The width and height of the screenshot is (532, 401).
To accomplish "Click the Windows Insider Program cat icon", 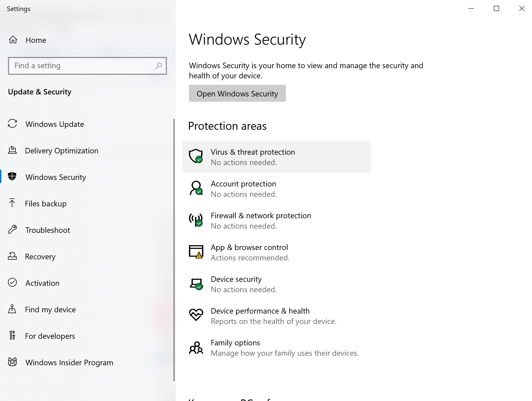I will click(x=12, y=362).
